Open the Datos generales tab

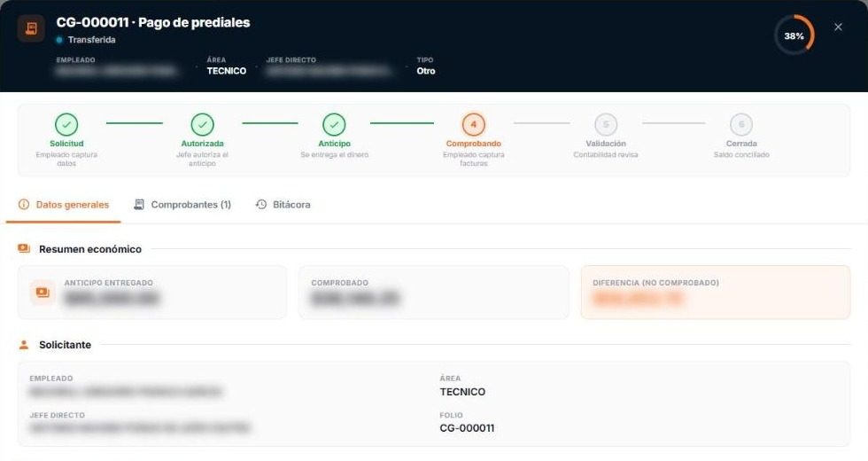[63, 205]
